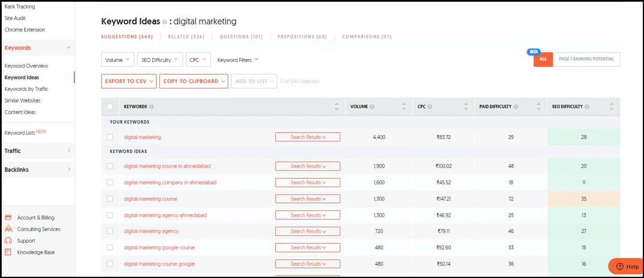The height and width of the screenshot is (278, 644).
Task: Click Export to CSV button
Action: (x=129, y=81)
